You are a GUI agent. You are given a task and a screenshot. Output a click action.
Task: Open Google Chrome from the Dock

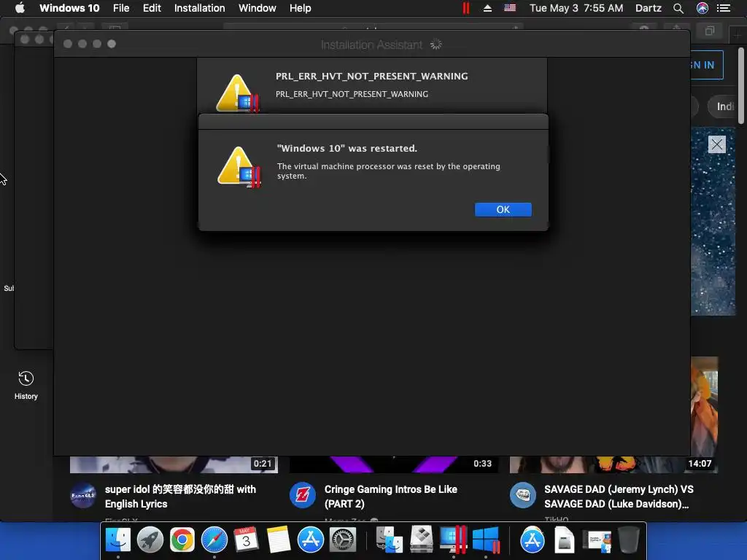tap(182, 540)
